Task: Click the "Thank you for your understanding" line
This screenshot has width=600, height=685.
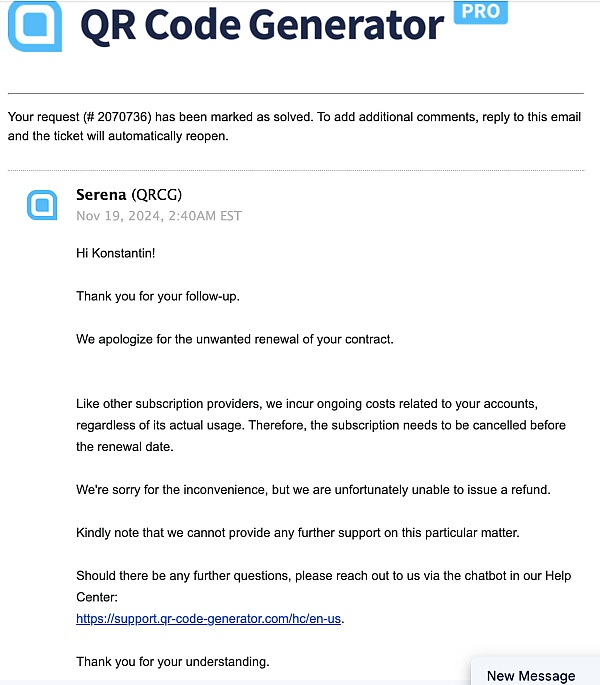Action: click(x=173, y=662)
